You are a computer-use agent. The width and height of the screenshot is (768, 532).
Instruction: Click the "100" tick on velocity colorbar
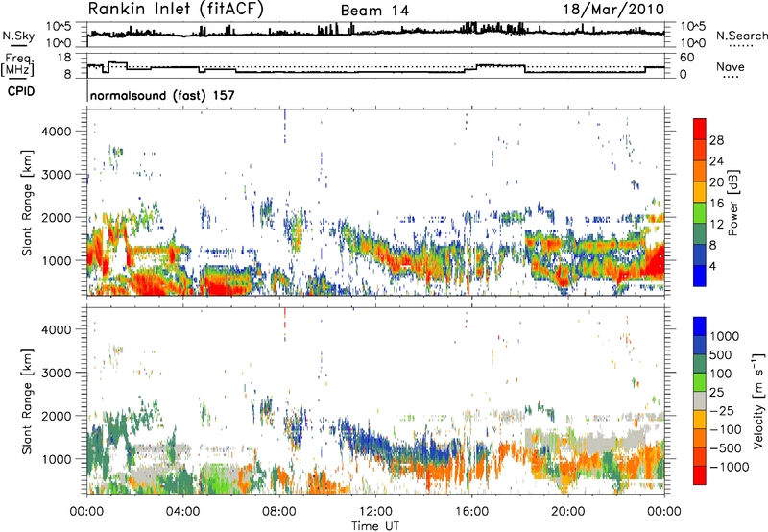pyautogui.click(x=721, y=374)
